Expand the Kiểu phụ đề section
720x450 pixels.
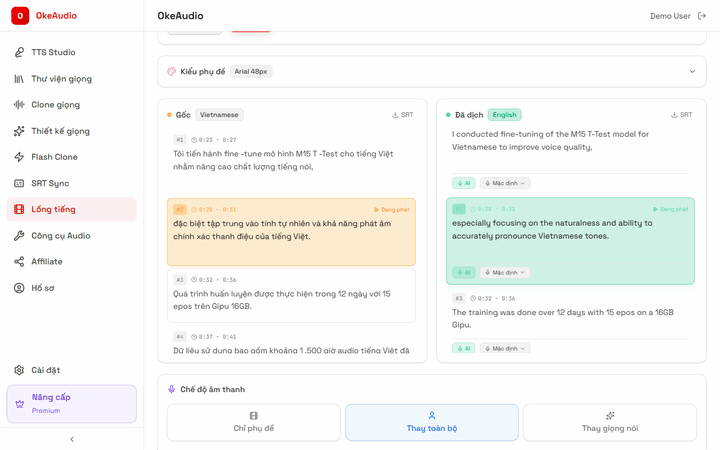(x=691, y=72)
